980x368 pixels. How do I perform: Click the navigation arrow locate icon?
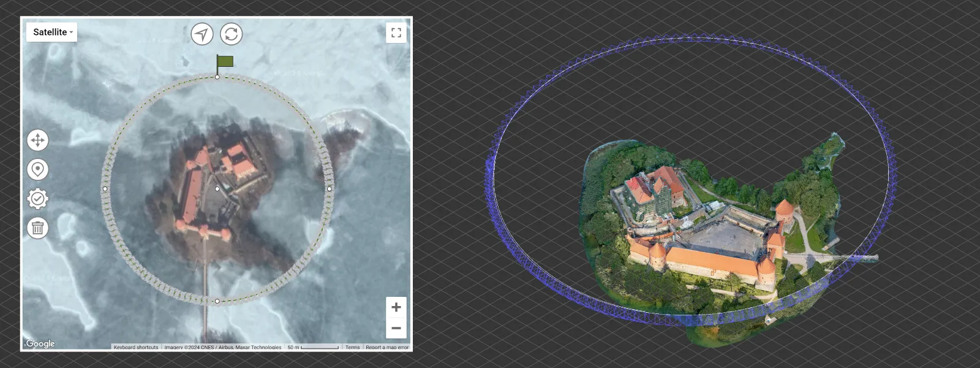pos(202,34)
